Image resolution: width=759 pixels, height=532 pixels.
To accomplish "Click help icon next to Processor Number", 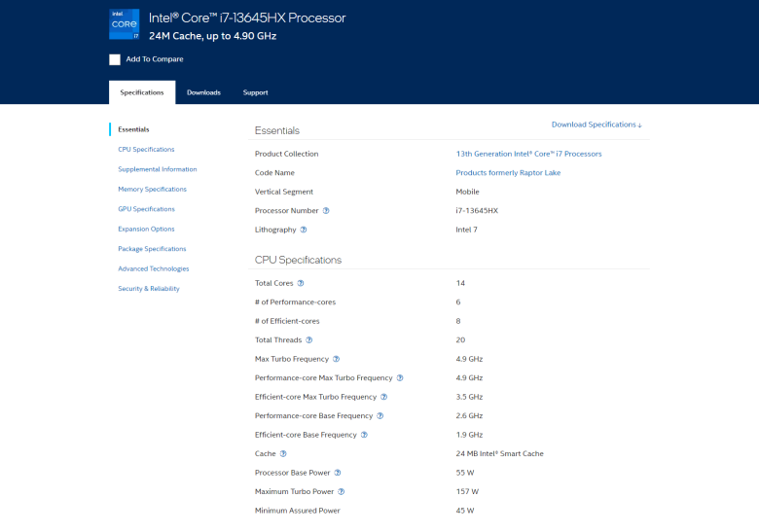I will click(x=326, y=211).
